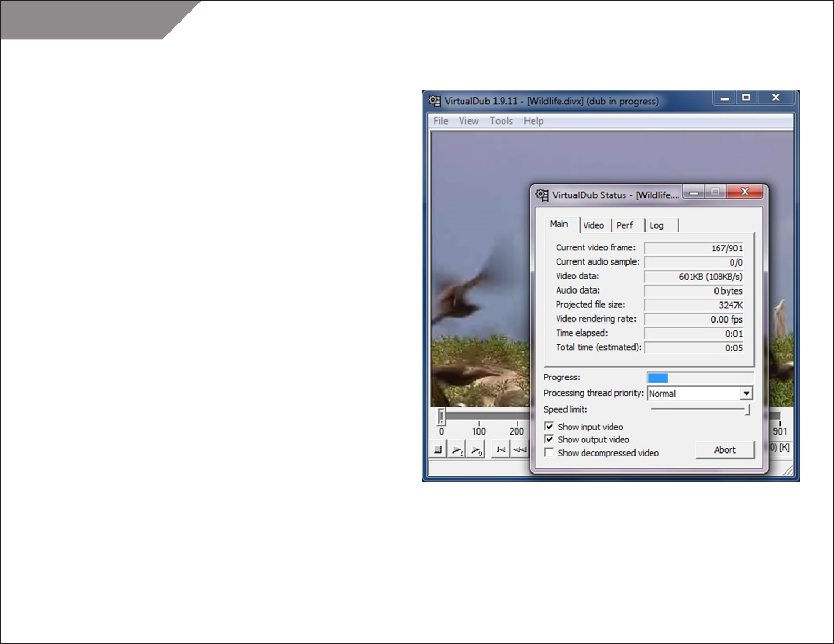Click the estimated total time value 0:05
Image resolution: width=834 pixels, height=644 pixels.
click(734, 348)
